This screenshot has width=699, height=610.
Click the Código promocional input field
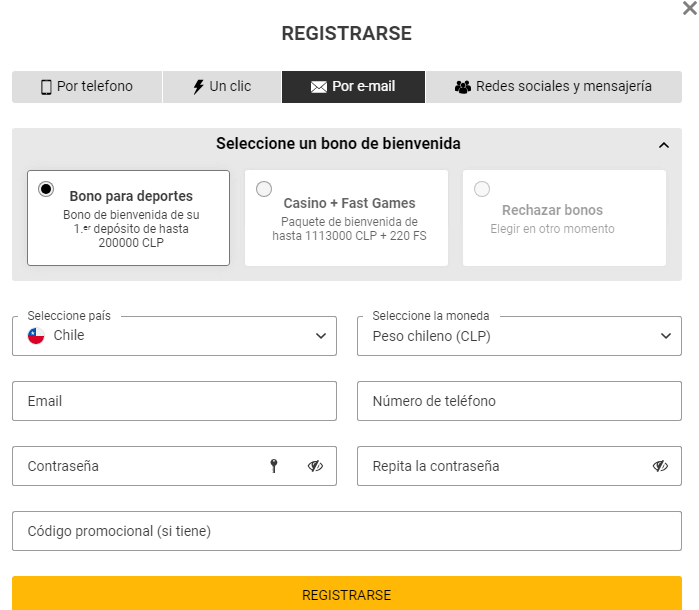pos(346,531)
